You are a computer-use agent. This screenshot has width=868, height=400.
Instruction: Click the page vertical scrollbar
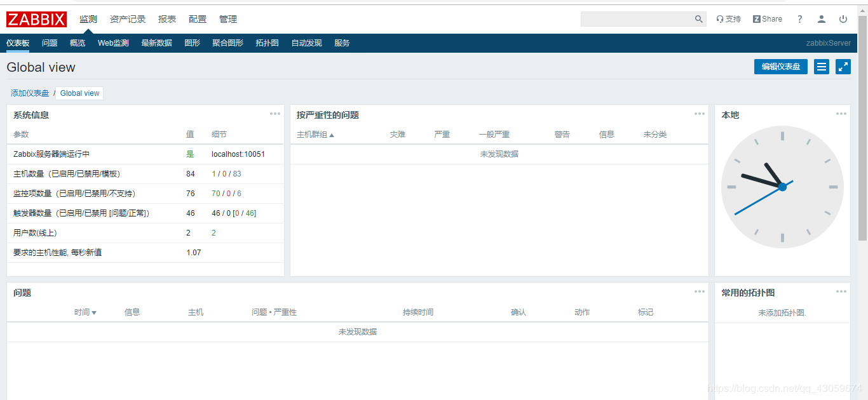[x=862, y=127]
